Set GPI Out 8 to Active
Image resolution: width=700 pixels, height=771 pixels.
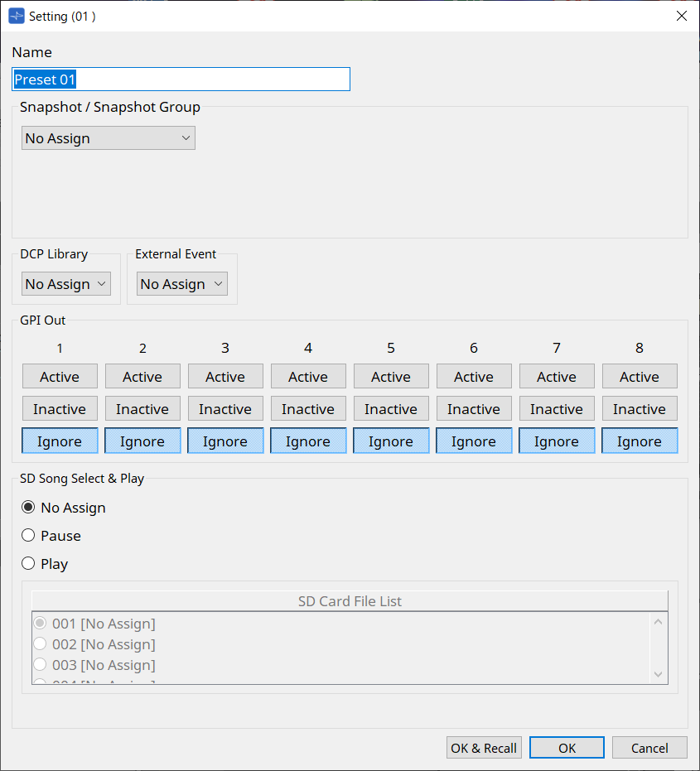[639, 376]
